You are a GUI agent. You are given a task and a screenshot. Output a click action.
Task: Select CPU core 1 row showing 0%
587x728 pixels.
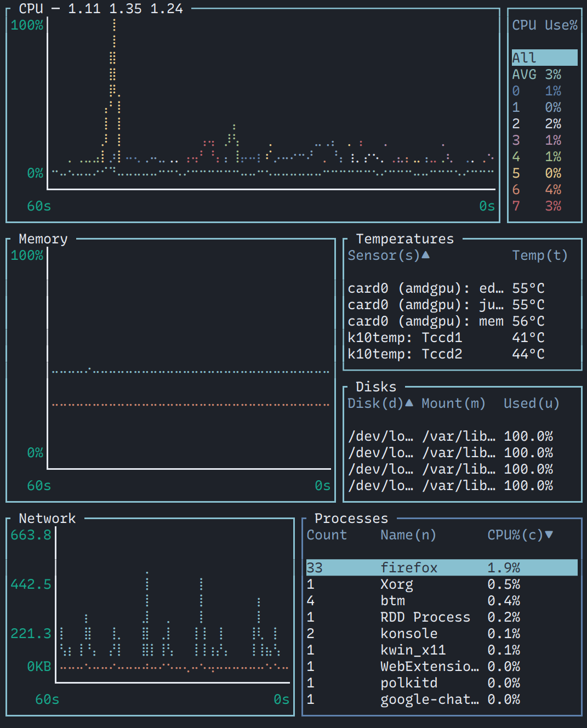pyautogui.click(x=544, y=107)
